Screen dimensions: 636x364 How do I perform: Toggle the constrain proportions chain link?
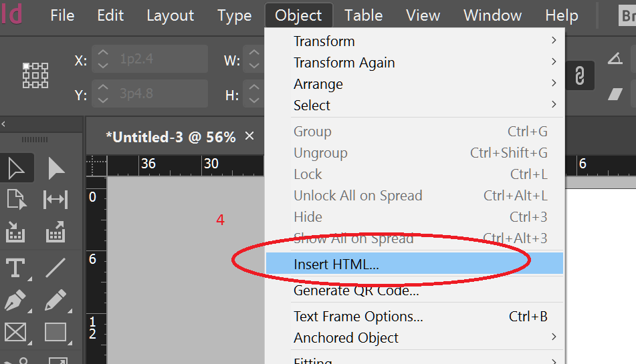(x=579, y=77)
